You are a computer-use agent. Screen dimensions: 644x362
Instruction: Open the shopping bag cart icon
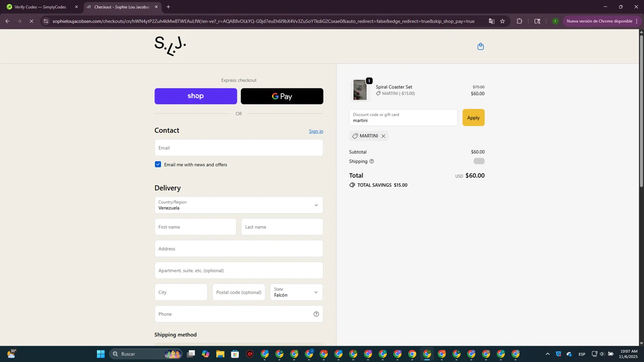click(480, 46)
